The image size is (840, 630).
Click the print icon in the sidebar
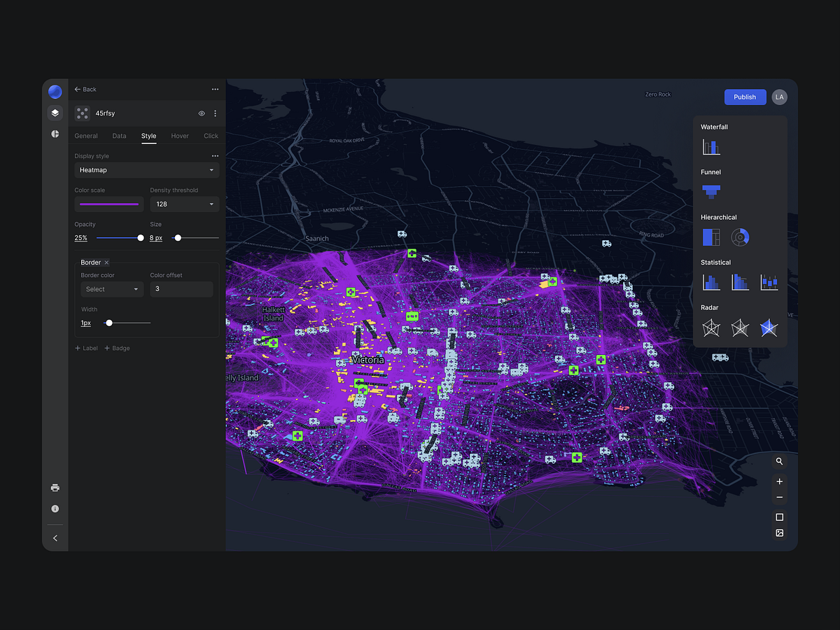(x=55, y=487)
